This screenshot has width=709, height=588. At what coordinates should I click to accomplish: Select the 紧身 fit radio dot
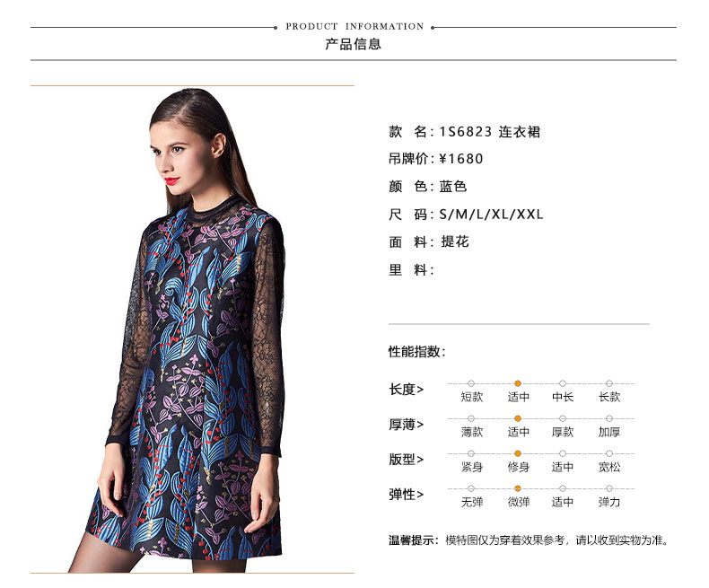pos(471,453)
